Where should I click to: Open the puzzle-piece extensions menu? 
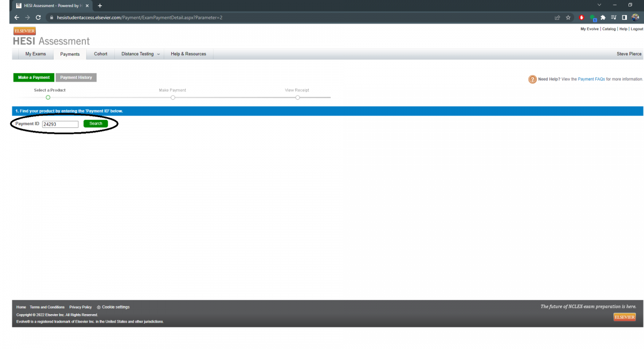603,17
